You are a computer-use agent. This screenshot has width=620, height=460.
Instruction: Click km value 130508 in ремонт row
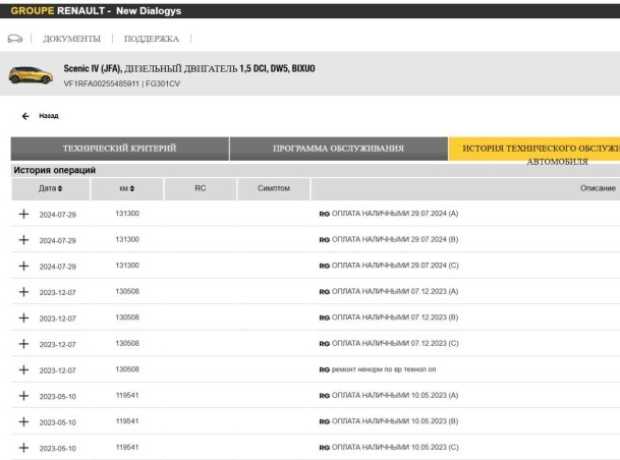pos(127,369)
